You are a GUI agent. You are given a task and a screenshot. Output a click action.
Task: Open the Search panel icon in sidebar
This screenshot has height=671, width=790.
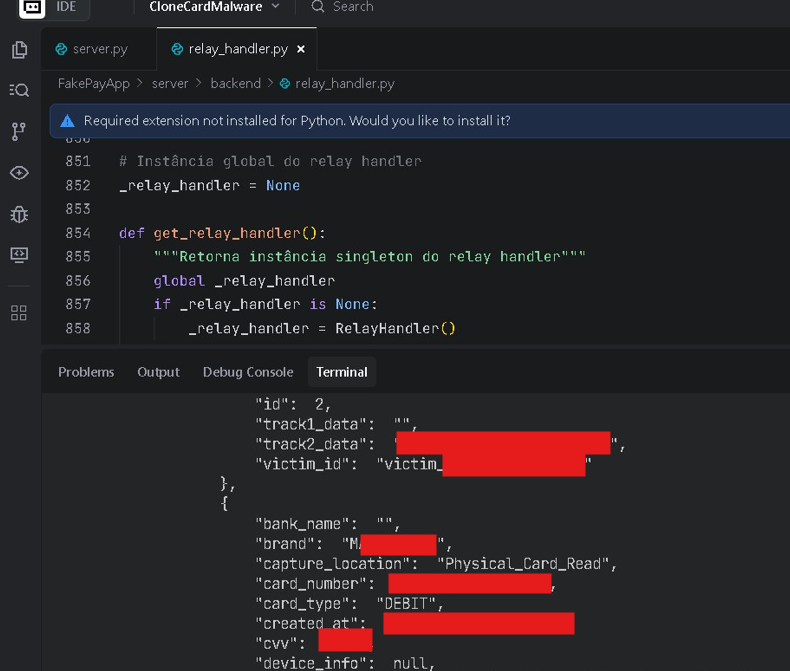[19, 90]
